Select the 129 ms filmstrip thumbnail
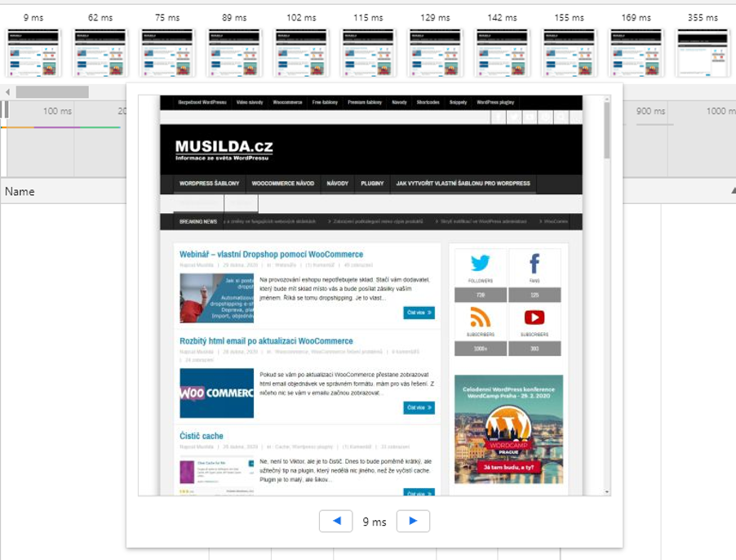This screenshot has height=560, width=736. coord(436,52)
